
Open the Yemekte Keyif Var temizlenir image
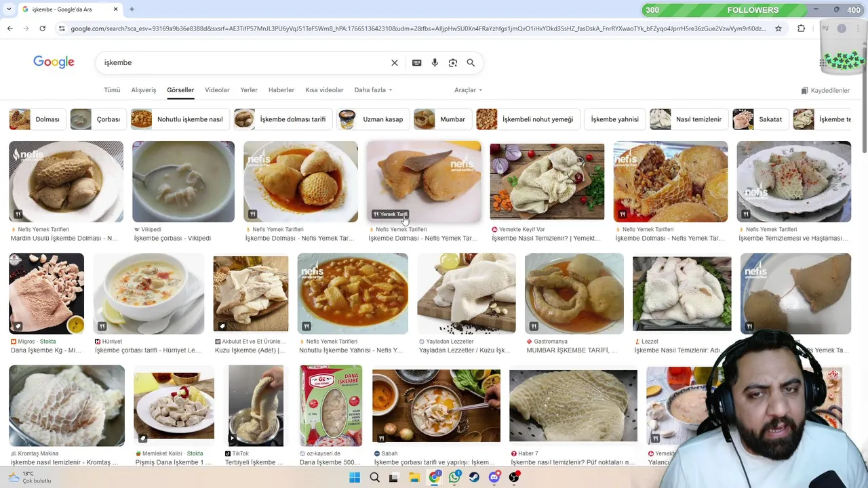point(547,182)
